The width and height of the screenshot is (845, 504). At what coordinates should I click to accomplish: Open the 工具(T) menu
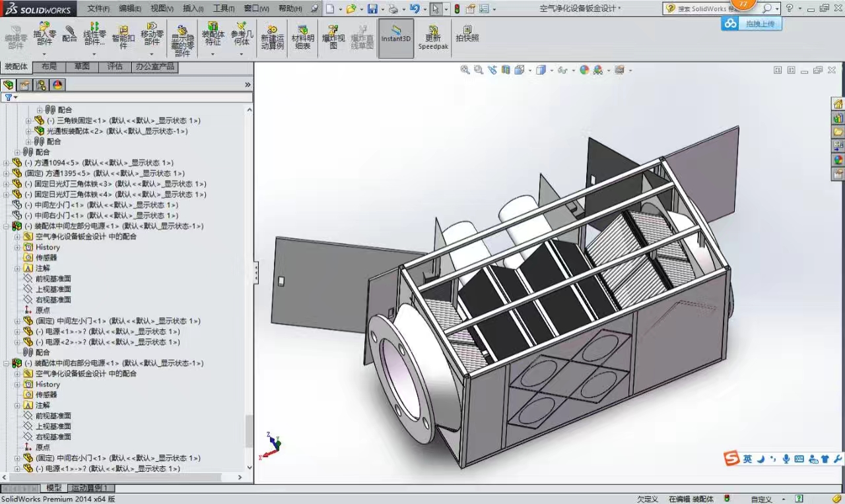click(224, 9)
